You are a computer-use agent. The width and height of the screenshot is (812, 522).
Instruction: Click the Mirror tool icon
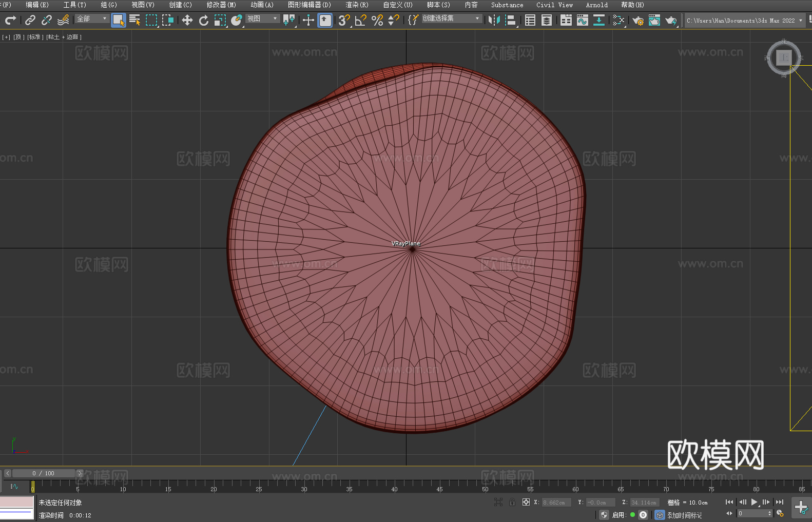tap(494, 20)
